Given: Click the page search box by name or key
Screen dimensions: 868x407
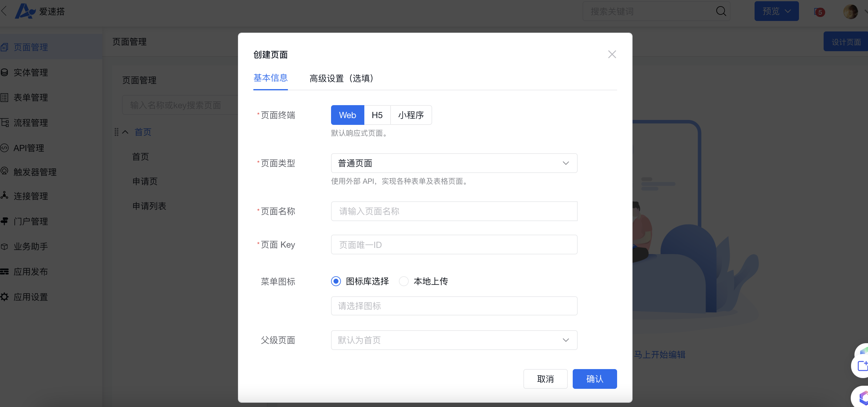Looking at the screenshot, I should (x=180, y=105).
